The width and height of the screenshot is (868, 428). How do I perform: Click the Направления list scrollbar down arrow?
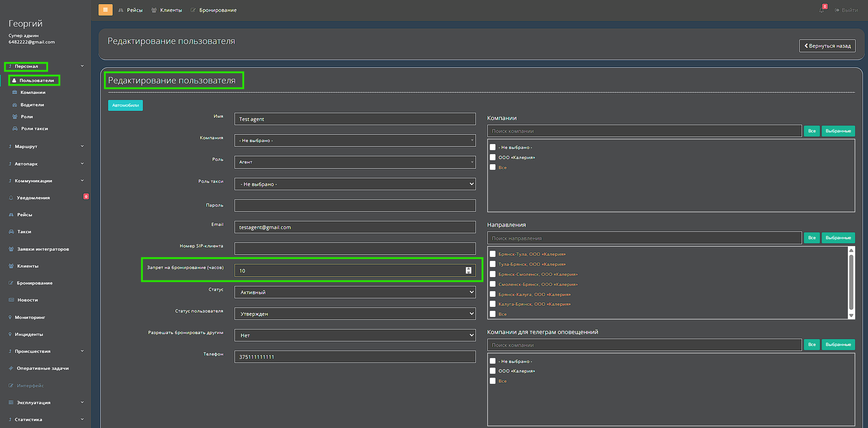click(851, 315)
